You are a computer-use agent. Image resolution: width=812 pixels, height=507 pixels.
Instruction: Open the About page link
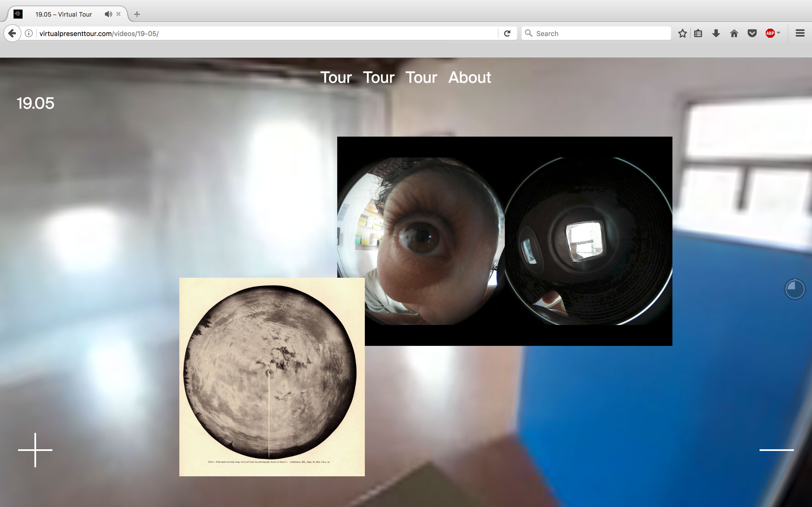pos(469,77)
